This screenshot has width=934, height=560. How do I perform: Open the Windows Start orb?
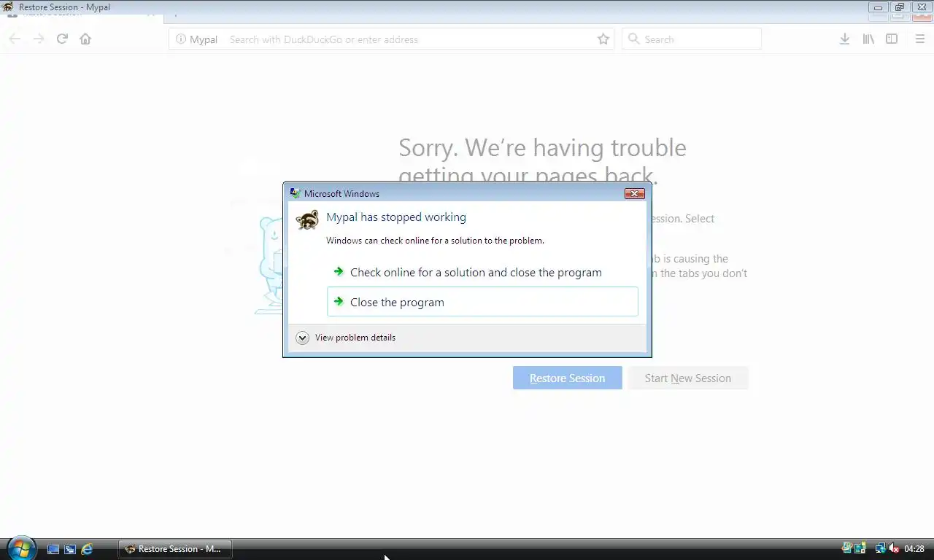click(x=20, y=548)
